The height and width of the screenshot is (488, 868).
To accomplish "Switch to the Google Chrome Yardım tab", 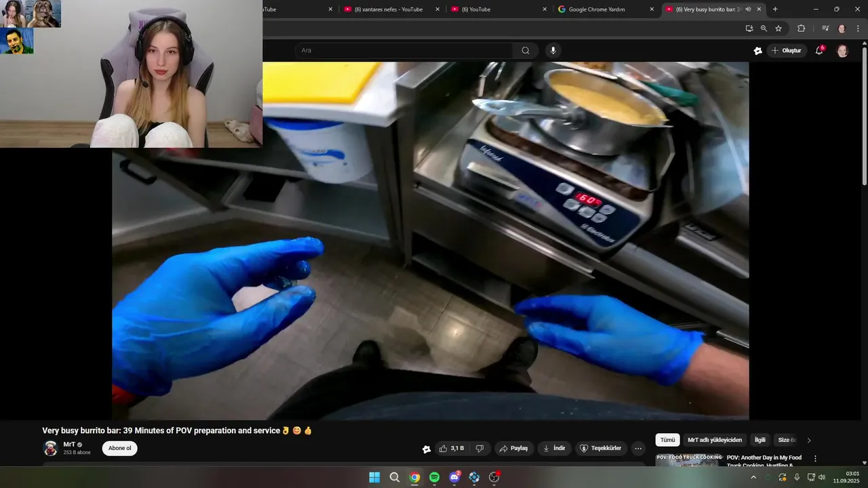I will click(605, 9).
